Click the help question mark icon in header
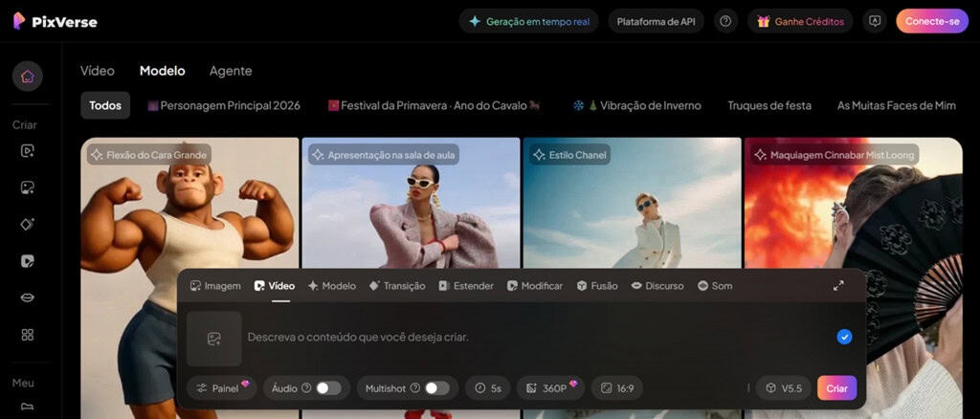This screenshot has width=980, height=419. click(x=725, y=21)
